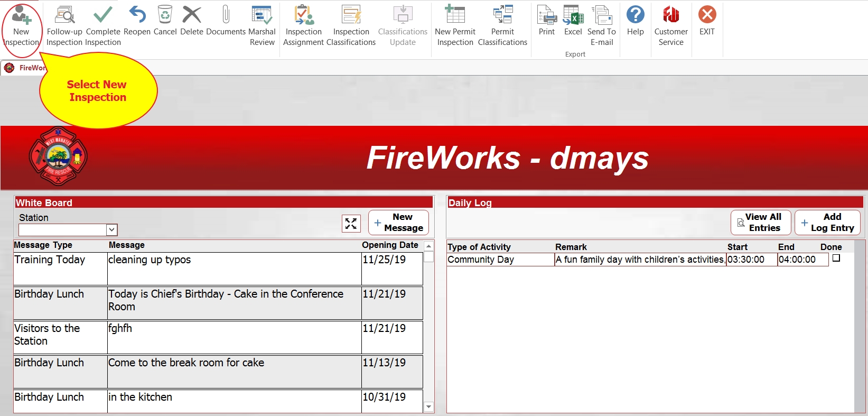Click the Remark column header
The height and width of the screenshot is (416, 868).
pyautogui.click(x=571, y=247)
